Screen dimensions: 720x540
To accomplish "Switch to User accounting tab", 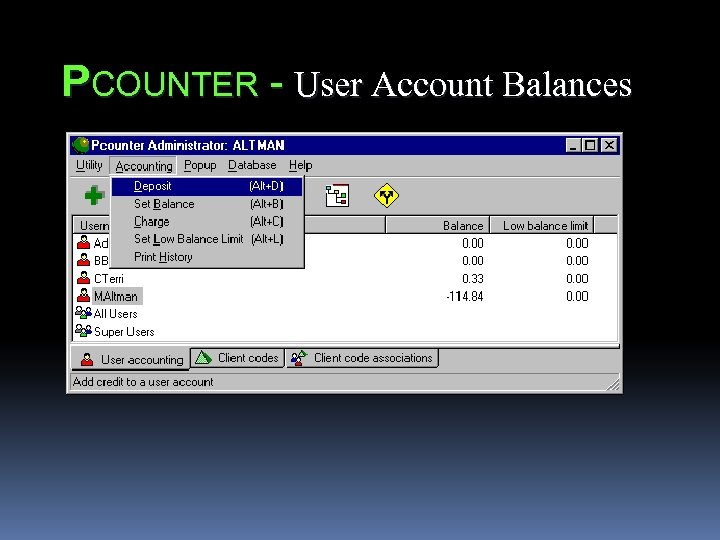I will [x=131, y=360].
